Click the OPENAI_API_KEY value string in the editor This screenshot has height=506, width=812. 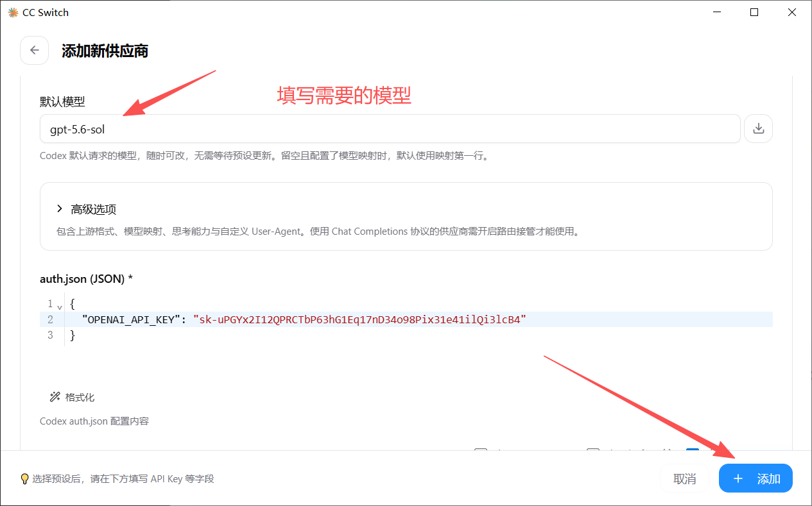tap(359, 319)
